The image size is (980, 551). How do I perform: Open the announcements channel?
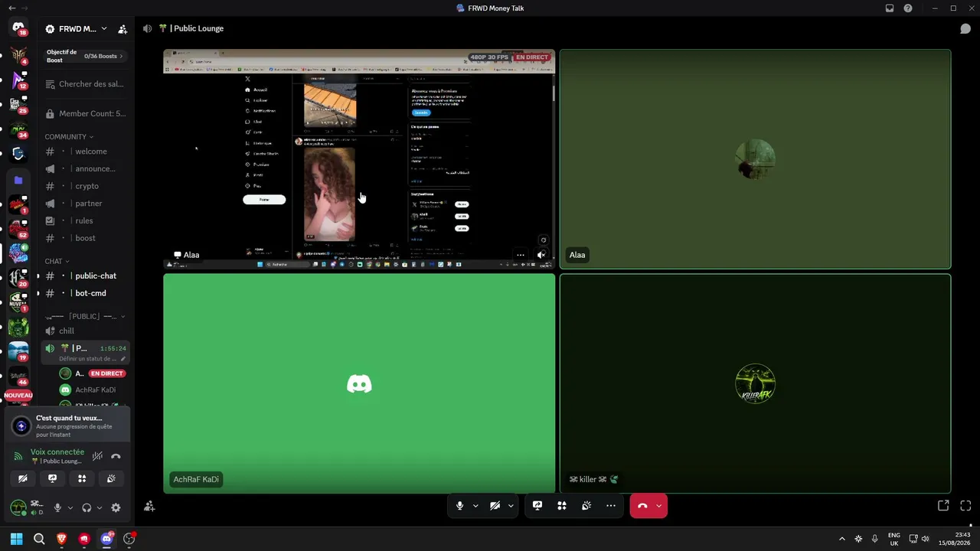coord(85,168)
